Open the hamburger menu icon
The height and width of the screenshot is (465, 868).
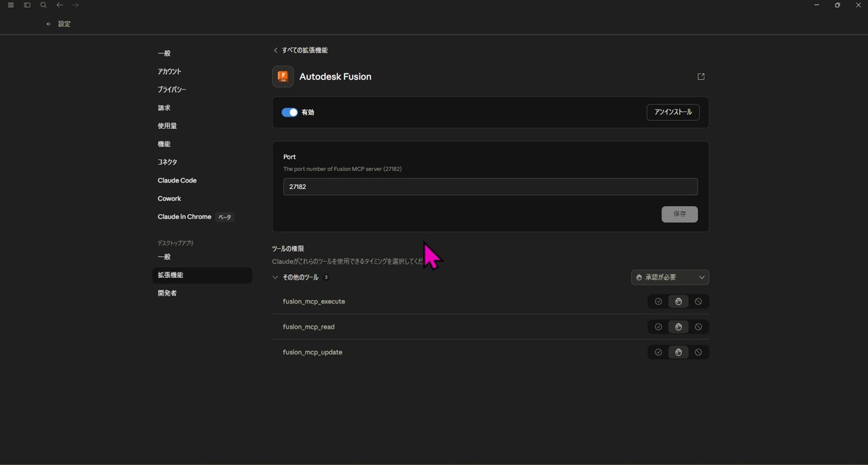click(11, 5)
